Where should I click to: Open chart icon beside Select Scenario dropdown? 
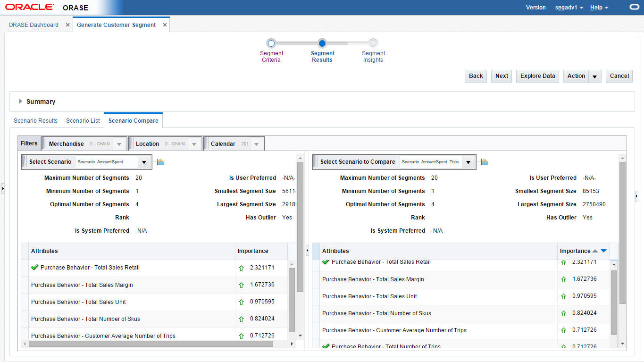click(160, 162)
